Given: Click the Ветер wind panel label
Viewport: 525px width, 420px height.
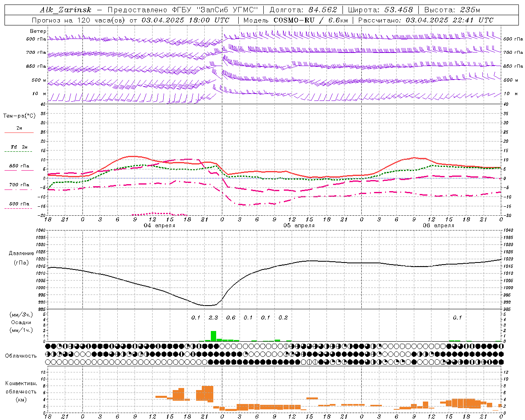Looking at the screenshot, I should (38, 31).
